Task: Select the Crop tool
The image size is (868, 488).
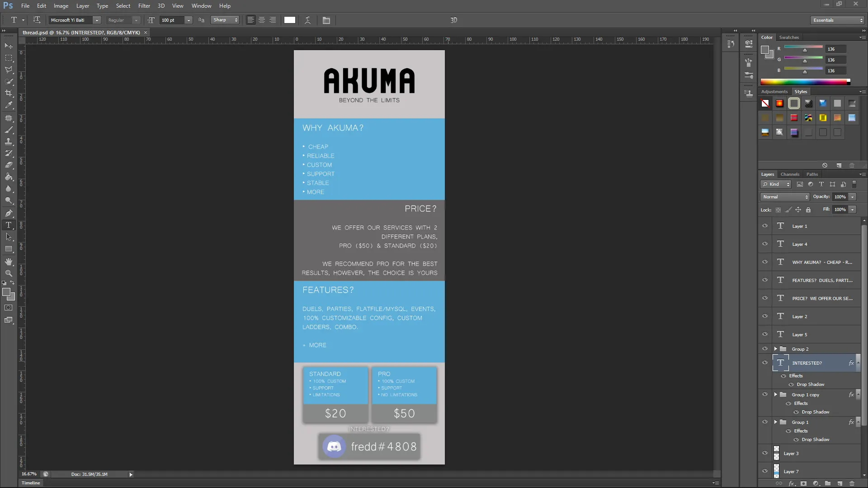Action: 9,93
